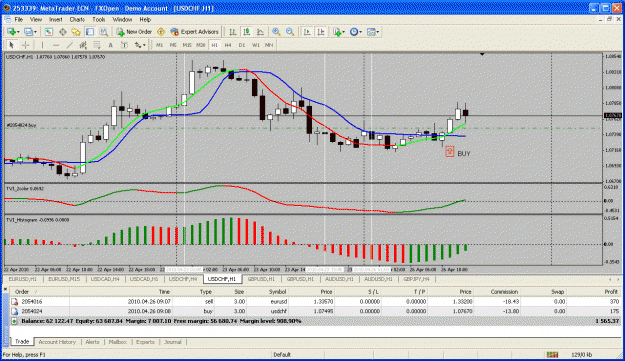Close the Terminal panel with X
The width and height of the screenshot is (625, 361).
pos(6,289)
